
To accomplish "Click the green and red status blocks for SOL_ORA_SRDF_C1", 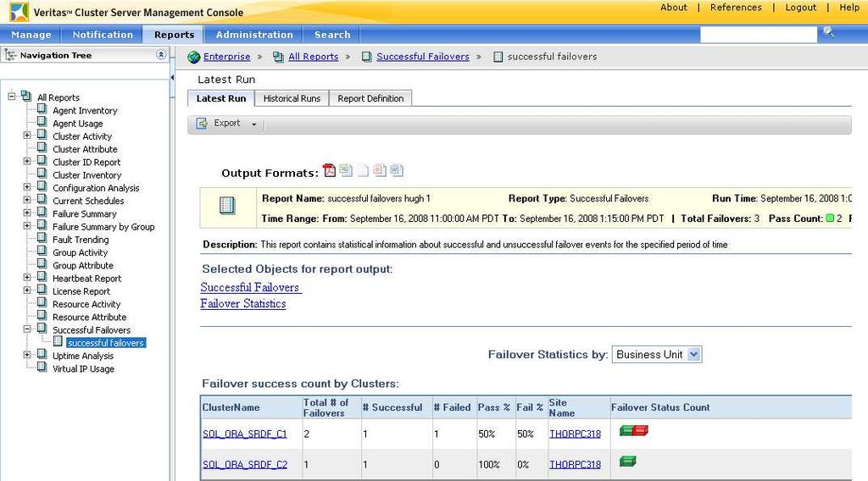I will click(x=634, y=431).
